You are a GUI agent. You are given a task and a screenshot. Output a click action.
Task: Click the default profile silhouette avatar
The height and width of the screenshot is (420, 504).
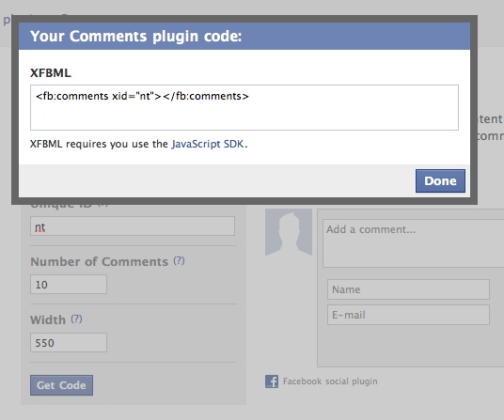point(289,232)
